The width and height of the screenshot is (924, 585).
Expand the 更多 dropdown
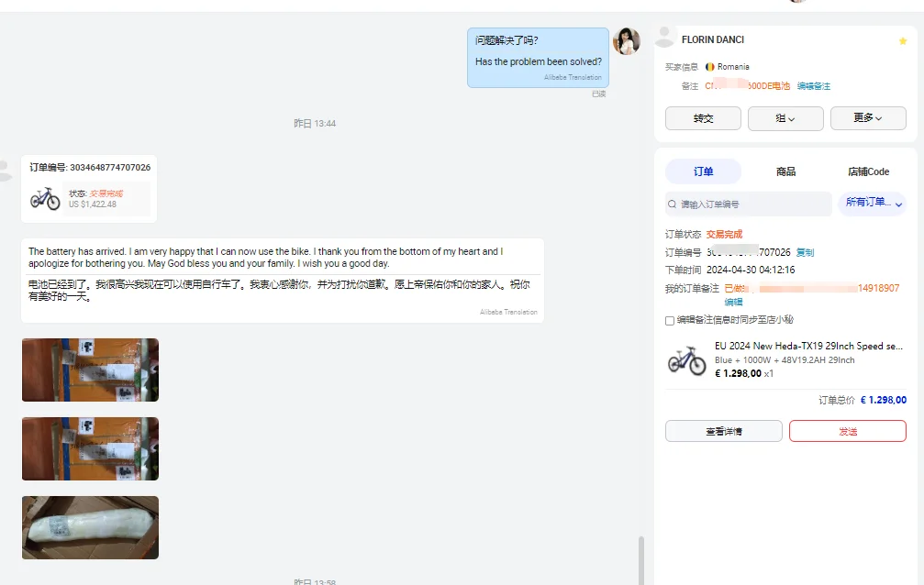(868, 118)
